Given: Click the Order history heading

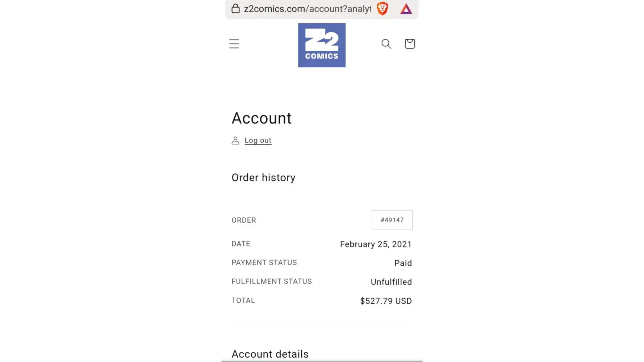Looking at the screenshot, I should 263,178.
